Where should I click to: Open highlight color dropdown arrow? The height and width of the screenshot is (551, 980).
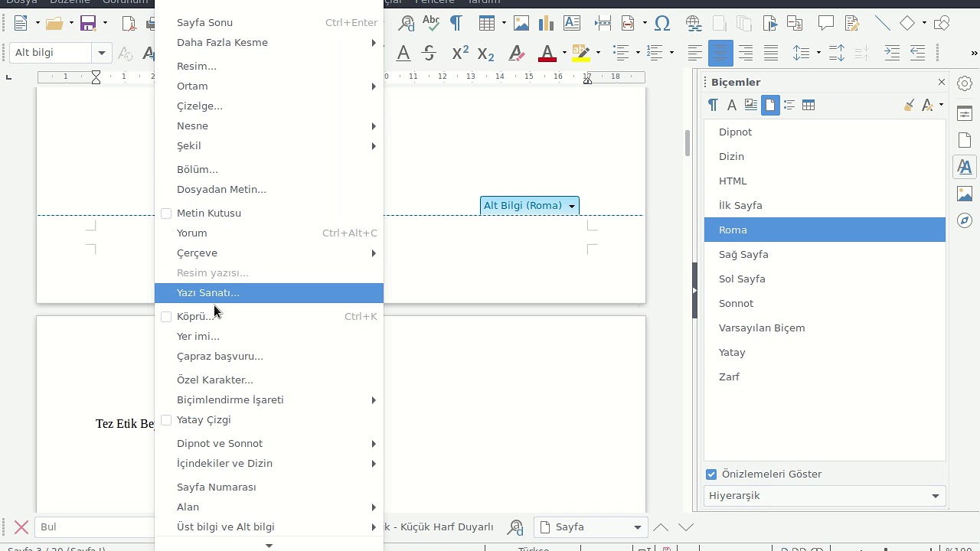click(x=598, y=53)
